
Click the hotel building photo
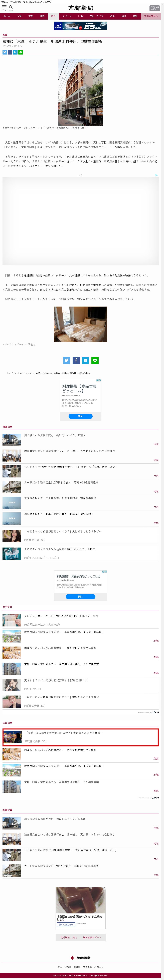[x=80, y=92]
